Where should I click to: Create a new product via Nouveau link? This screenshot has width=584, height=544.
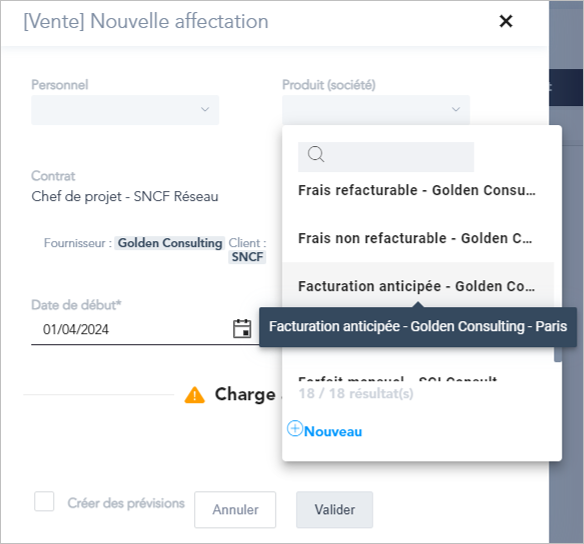click(x=333, y=432)
